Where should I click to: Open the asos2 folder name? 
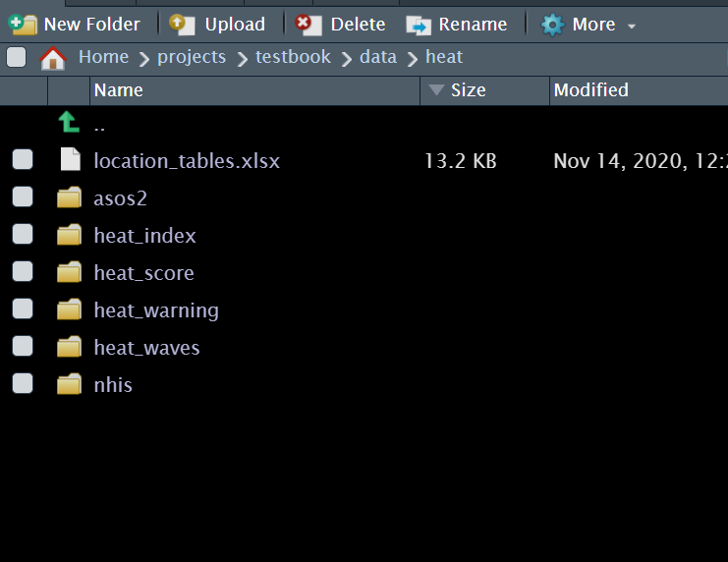(x=120, y=198)
